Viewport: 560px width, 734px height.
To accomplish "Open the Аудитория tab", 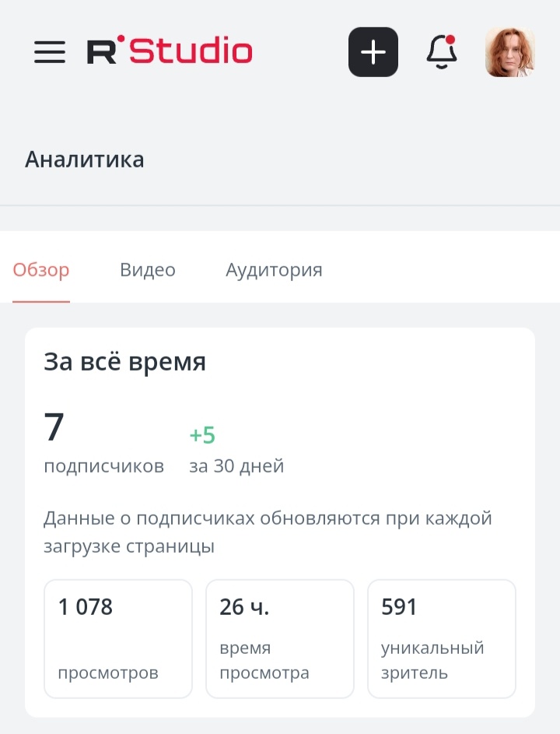I will 274,270.
